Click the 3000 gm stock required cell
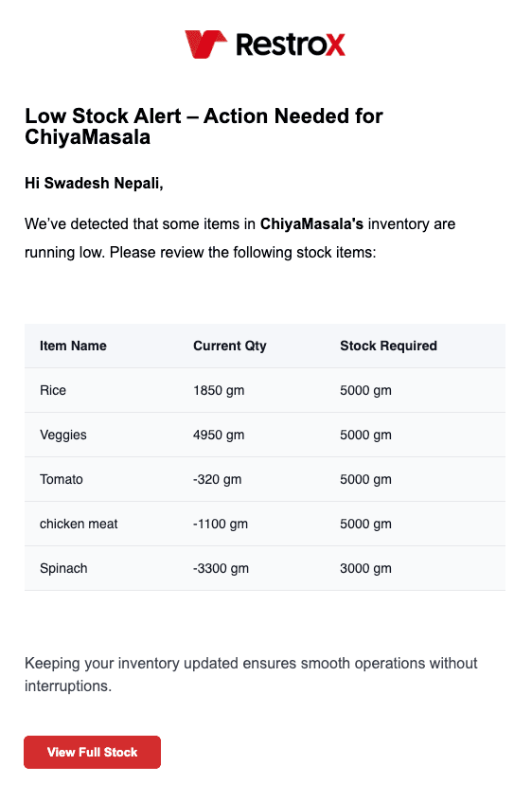 [x=365, y=569]
